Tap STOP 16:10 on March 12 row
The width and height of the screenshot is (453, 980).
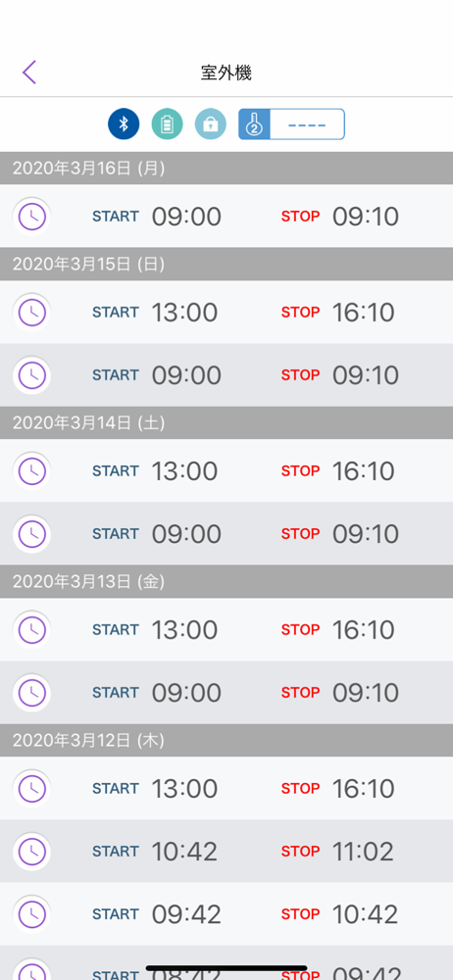click(x=338, y=788)
